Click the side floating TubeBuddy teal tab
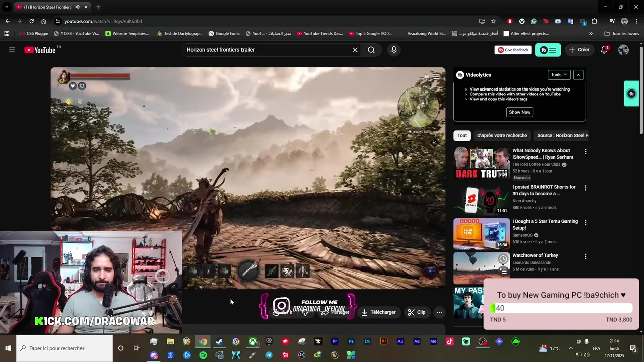Screen dimensions: 644x362 coord(631,94)
